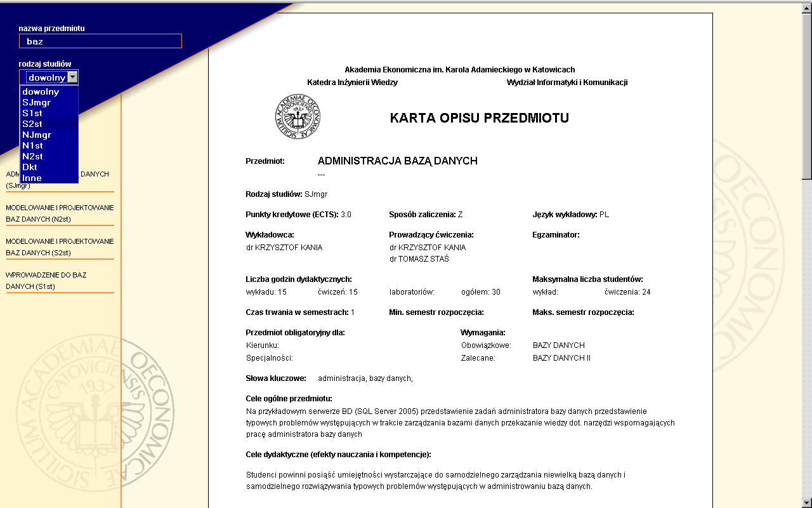Open 'MODELOWANIE I PROJEKTOWANIE BAZ DANYCH (S2st)' link
Image resolution: width=812 pixels, height=508 pixels.
pos(60,247)
